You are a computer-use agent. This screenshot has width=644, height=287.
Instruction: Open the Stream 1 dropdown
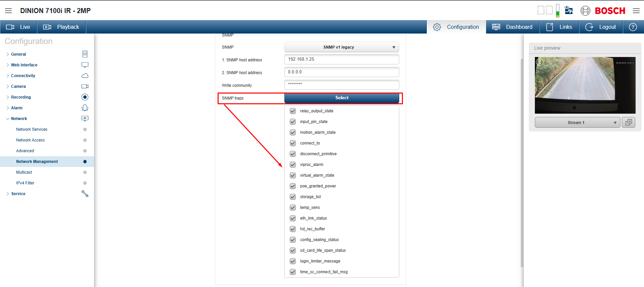point(577,122)
